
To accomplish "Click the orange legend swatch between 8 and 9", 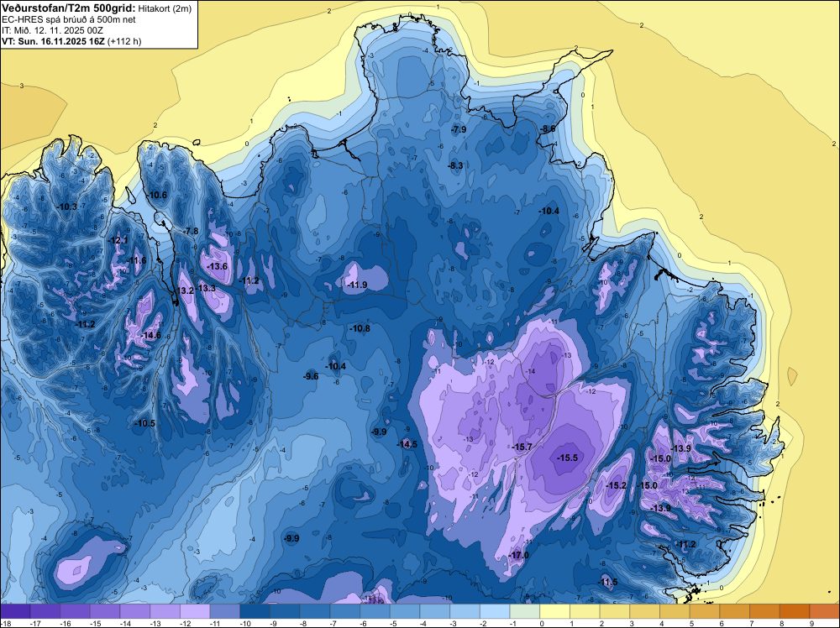I will click(x=795, y=611).
